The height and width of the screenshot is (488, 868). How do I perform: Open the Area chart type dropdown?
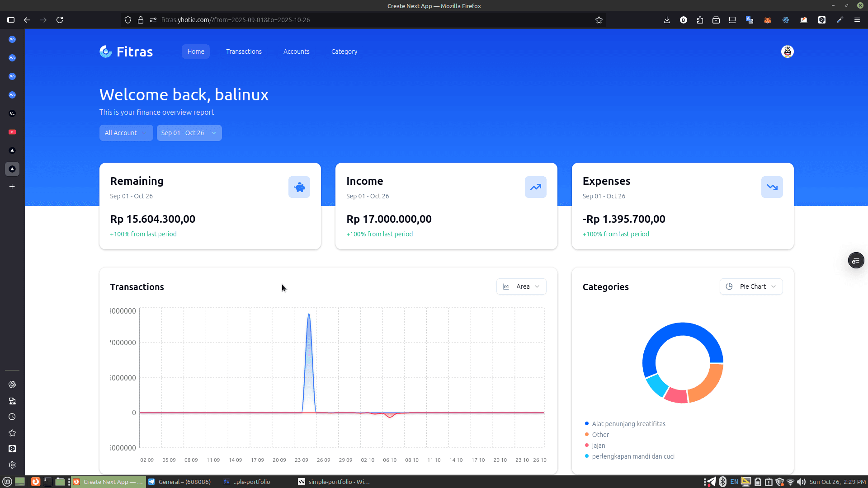click(521, 286)
